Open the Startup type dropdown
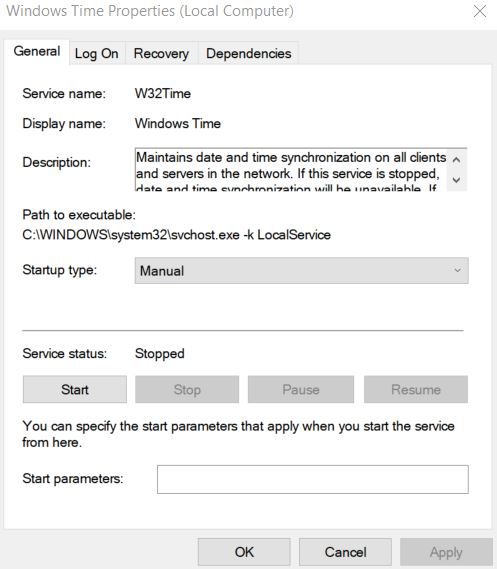 [301, 271]
